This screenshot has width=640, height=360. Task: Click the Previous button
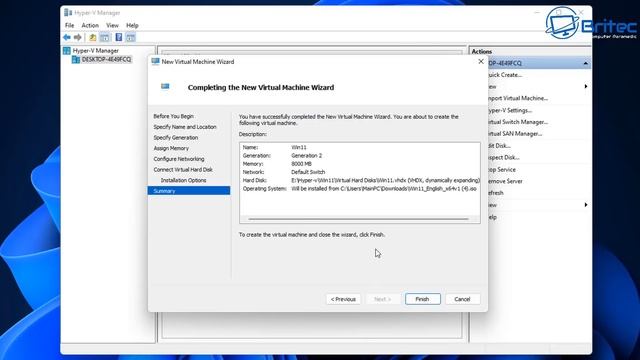click(343, 299)
